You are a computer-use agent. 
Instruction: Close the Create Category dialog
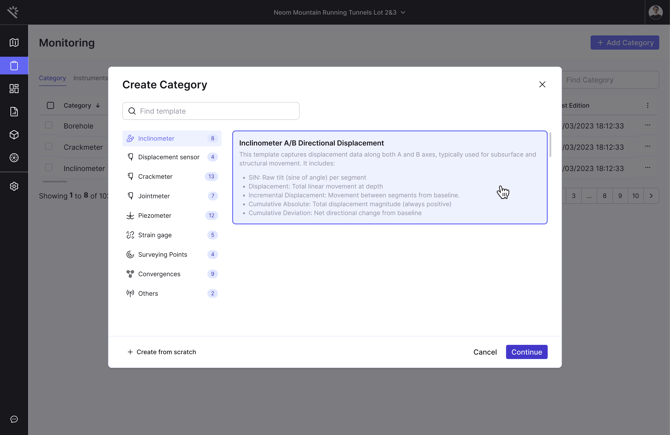coord(542,85)
